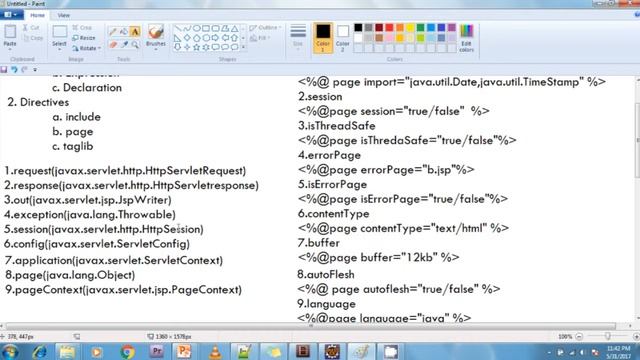Choose the Five-point star shape

196,47
